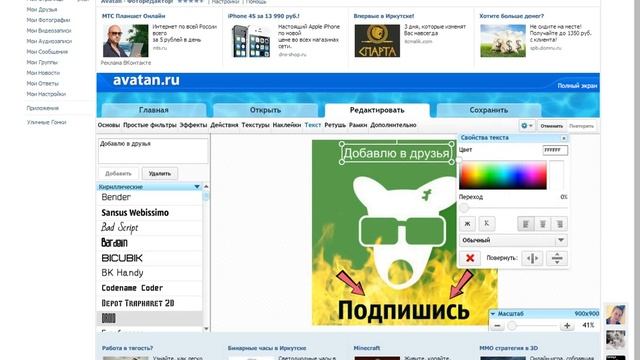Open the Открыть tab
This screenshot has height=360, width=640.
tap(265, 110)
